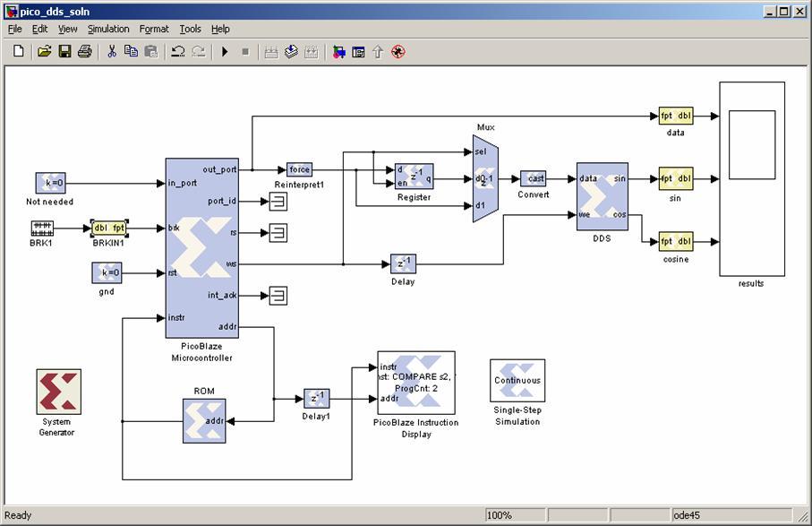Click the Model Explorer toolbar icon
Image resolution: width=812 pixels, height=526 pixels.
pyautogui.click(x=358, y=52)
